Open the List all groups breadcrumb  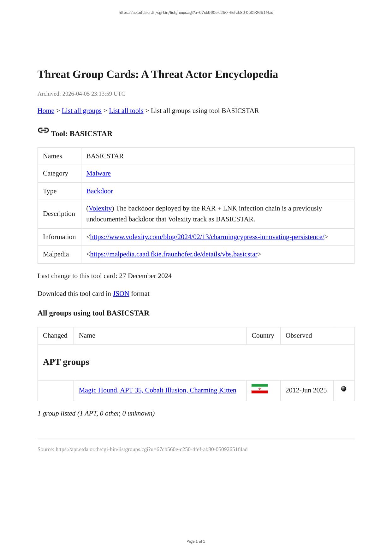pyautogui.click(x=81, y=111)
